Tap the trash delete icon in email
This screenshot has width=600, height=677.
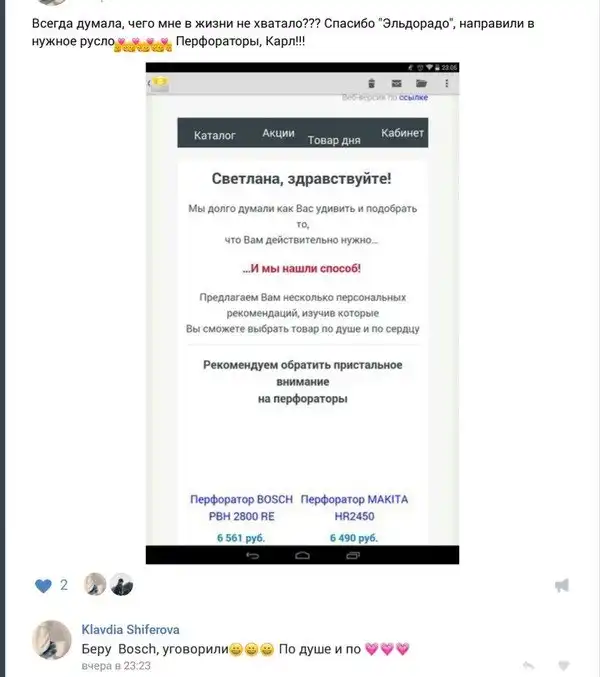pos(371,83)
